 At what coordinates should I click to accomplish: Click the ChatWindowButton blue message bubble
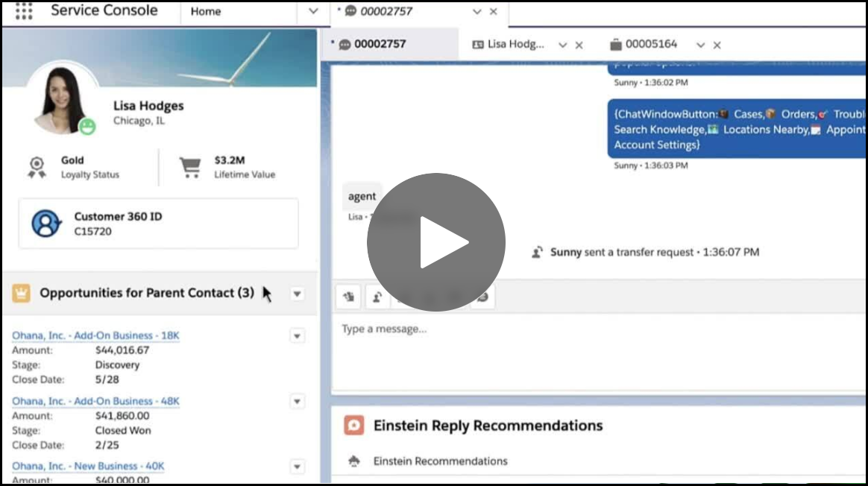(x=737, y=129)
